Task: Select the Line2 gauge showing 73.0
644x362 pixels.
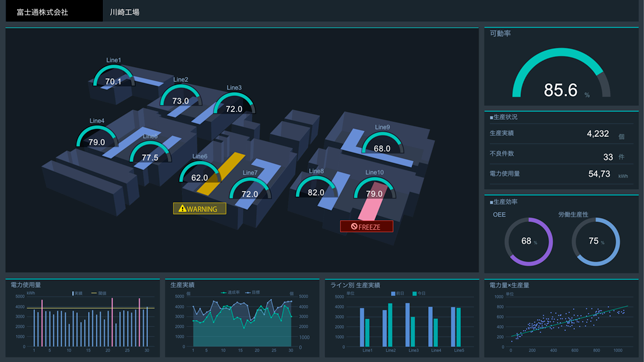Action: tap(181, 95)
